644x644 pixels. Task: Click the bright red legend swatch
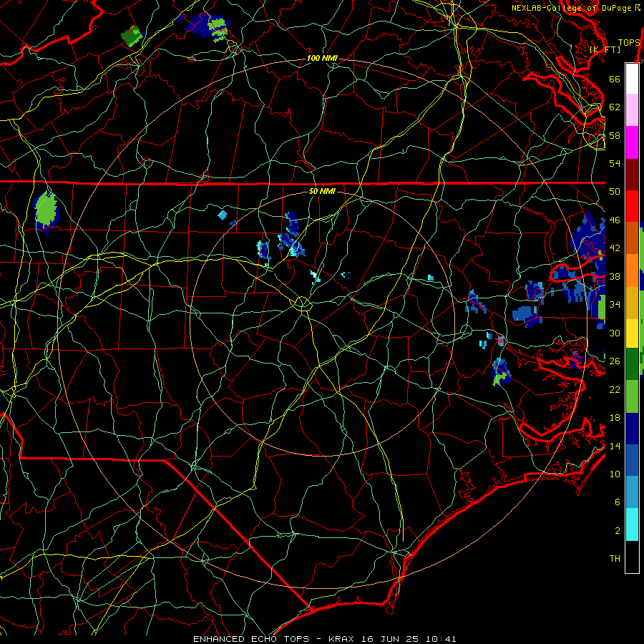[632, 206]
